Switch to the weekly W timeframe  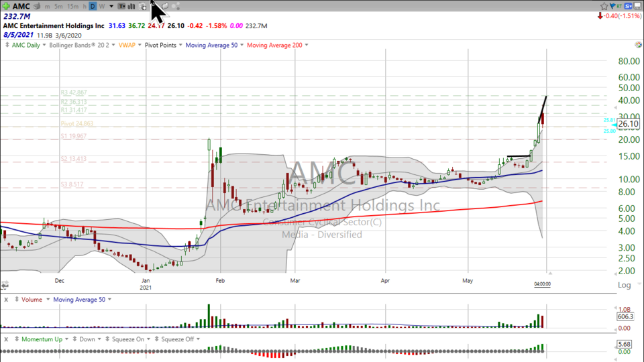[x=101, y=6]
